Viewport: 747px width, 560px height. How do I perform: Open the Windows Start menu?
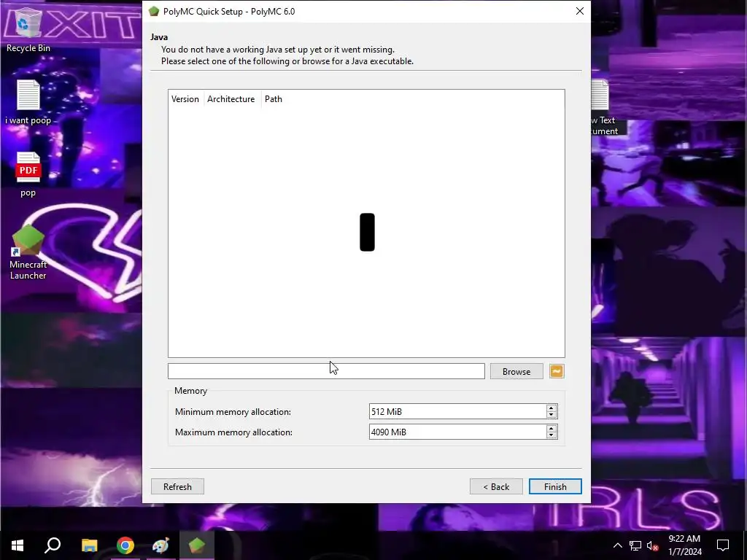pos(18,545)
